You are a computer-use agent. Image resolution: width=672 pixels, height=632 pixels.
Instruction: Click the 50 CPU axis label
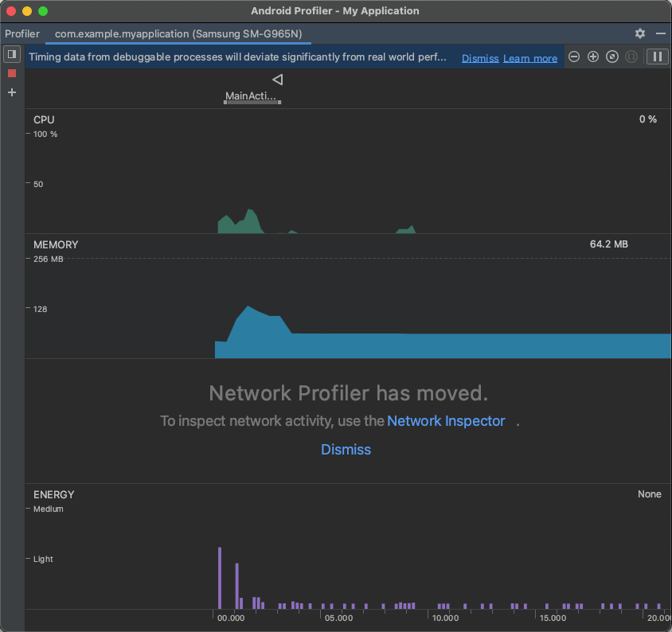tap(38, 184)
